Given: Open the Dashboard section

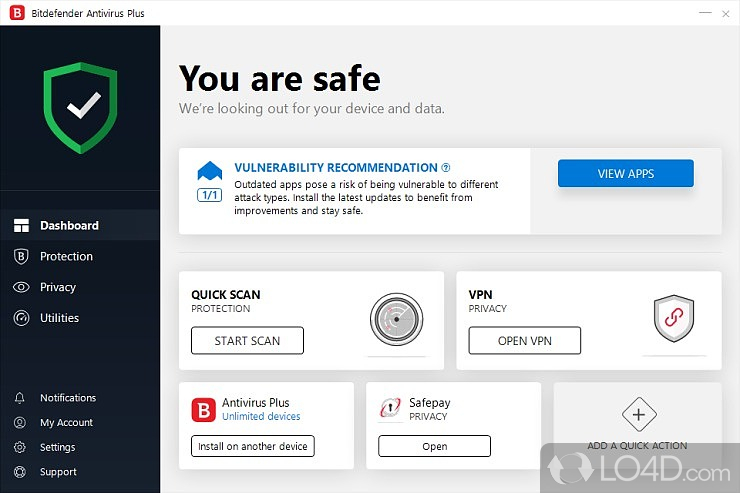Looking at the screenshot, I should point(80,226).
